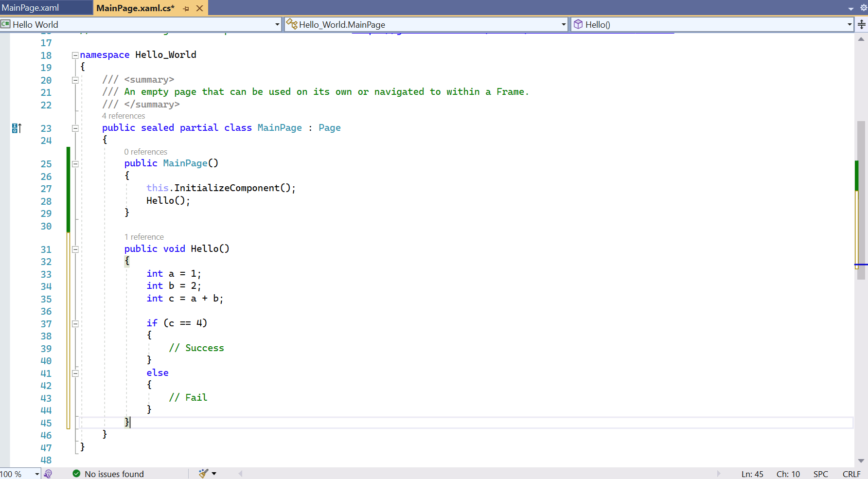Collapse the MainPage constructor block
This screenshot has width=868, height=479.
75,164
